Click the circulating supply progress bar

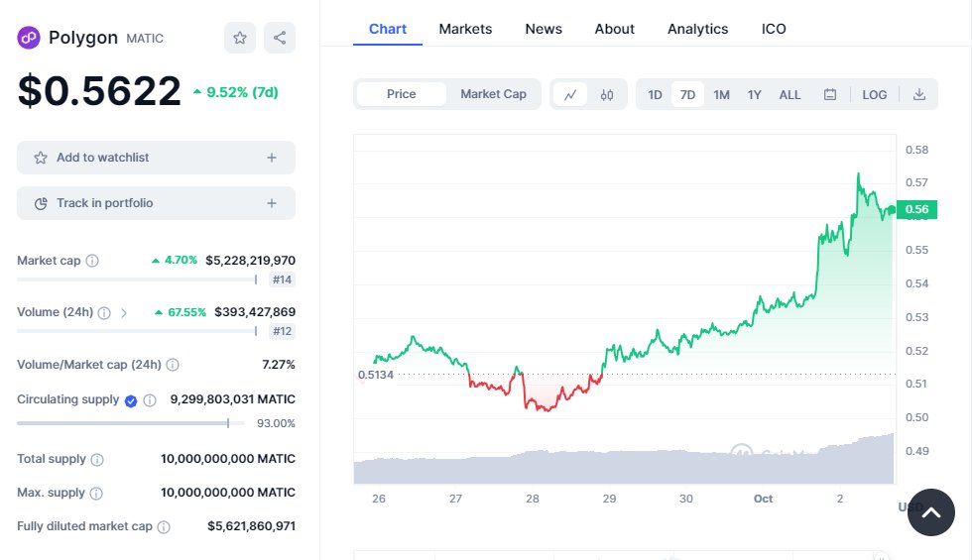click(131, 423)
